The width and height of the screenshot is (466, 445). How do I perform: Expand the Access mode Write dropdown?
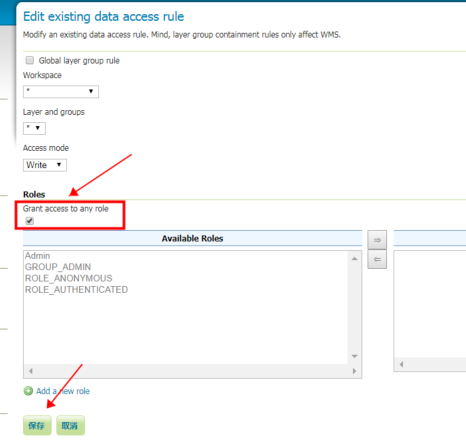(45, 165)
